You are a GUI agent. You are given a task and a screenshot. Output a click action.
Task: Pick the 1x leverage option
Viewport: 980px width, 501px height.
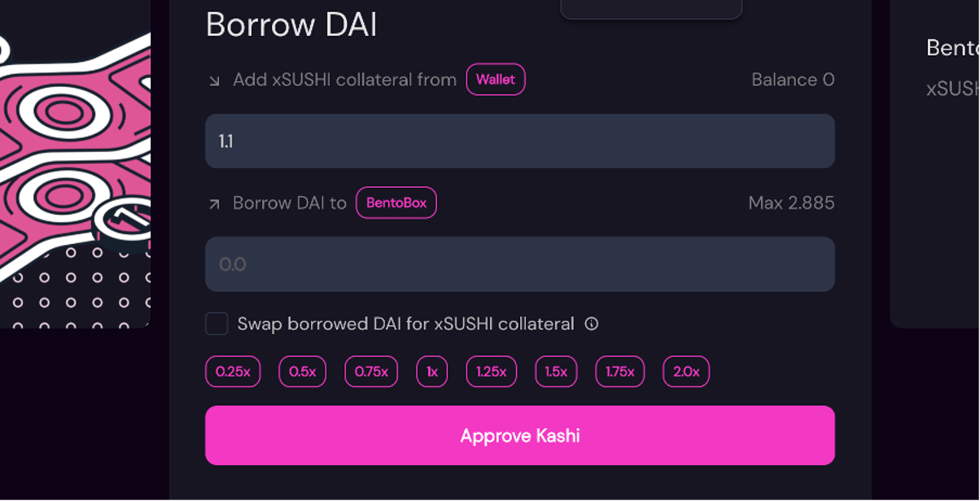tap(432, 372)
